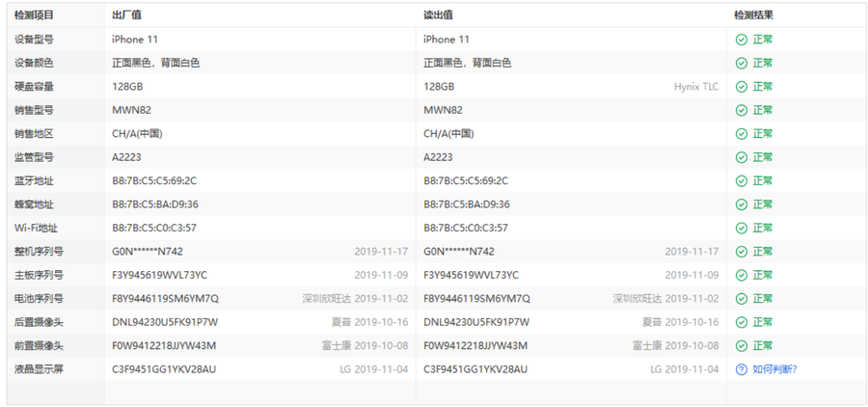Viewport: 868px width, 407px height.
Task: Click the green check icon in 销售地区 row
Action: tap(742, 133)
